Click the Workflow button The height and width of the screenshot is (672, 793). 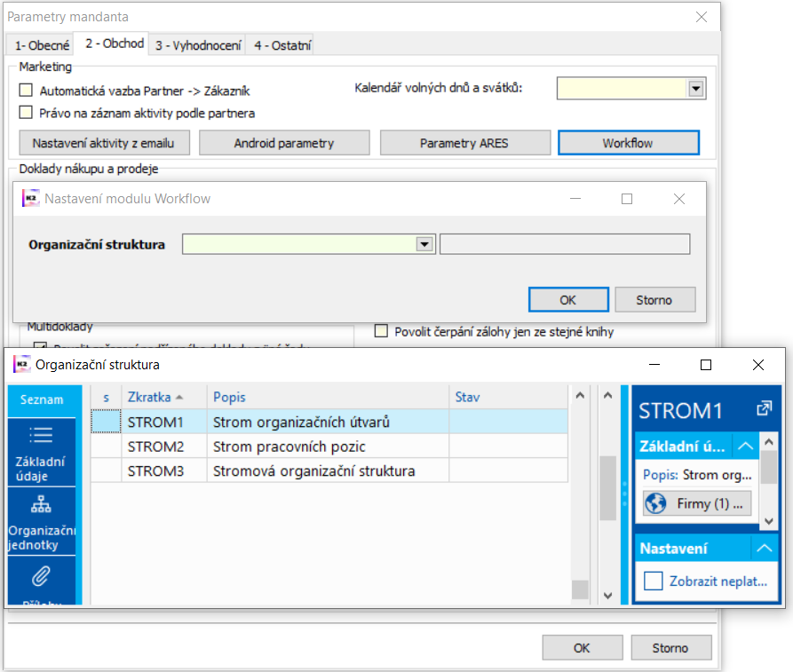coord(628,143)
